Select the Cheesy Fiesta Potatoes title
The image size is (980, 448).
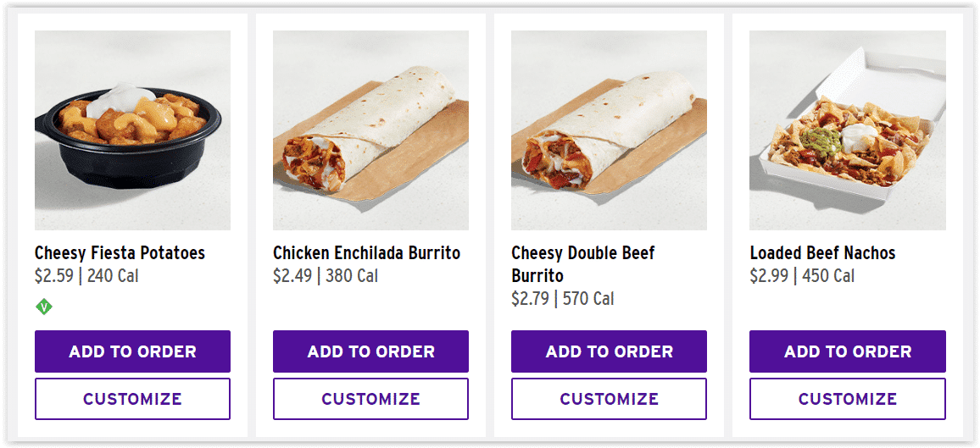click(x=120, y=253)
